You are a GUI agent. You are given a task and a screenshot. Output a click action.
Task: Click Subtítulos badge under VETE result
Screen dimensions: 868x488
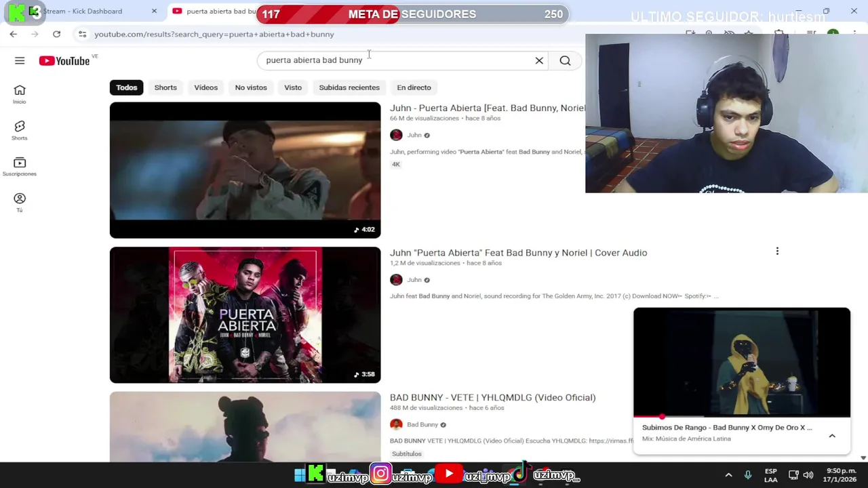pyautogui.click(x=407, y=454)
